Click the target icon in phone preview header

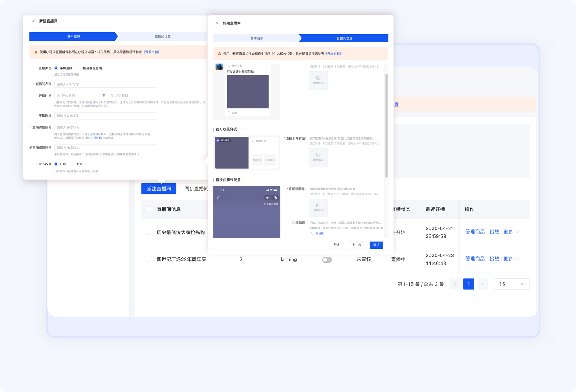[275, 198]
